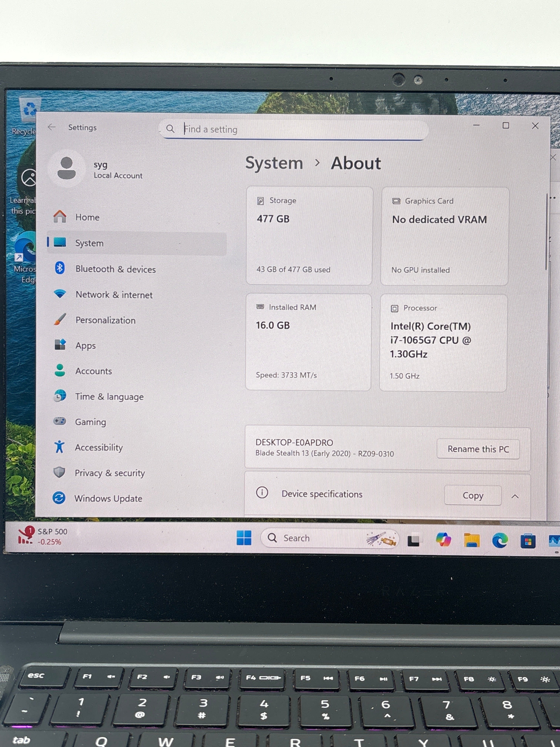Click the Gaming controller icon

click(60, 421)
